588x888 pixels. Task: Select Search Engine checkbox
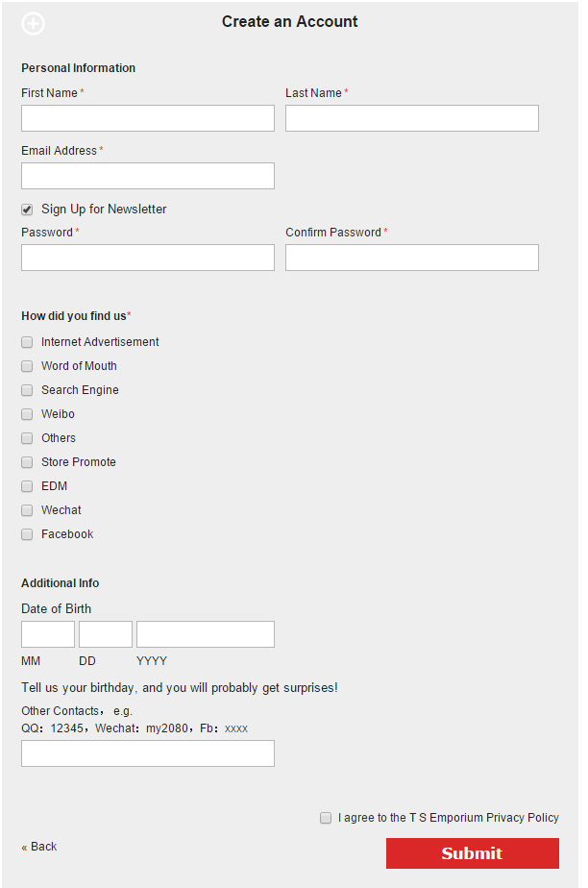click(x=27, y=390)
